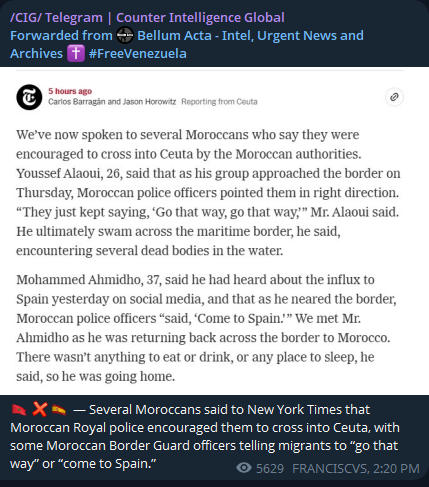Screen dimensions: 429x487
Task: Click the red '5 hours ago' timestamp
Action: tap(70, 91)
